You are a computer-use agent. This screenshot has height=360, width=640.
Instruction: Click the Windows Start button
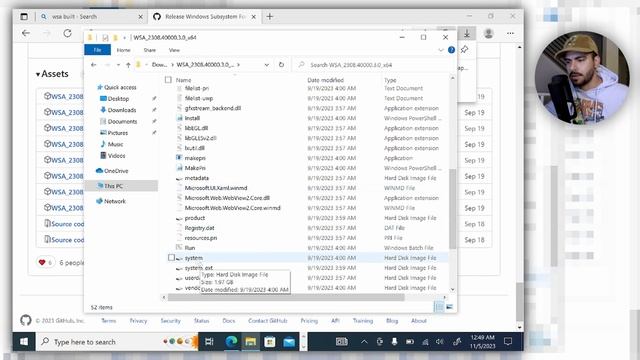[x=24, y=342]
